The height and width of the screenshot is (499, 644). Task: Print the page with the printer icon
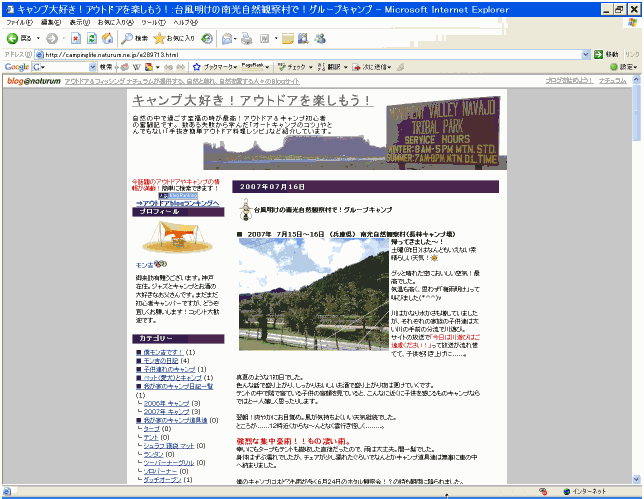(x=246, y=39)
